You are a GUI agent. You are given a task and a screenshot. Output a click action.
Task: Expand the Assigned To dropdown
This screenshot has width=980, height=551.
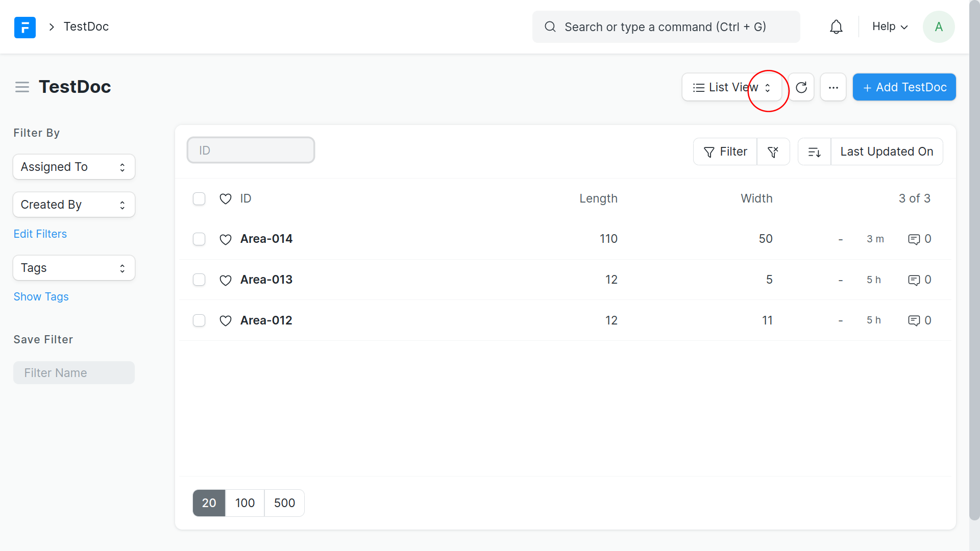pos(74,167)
